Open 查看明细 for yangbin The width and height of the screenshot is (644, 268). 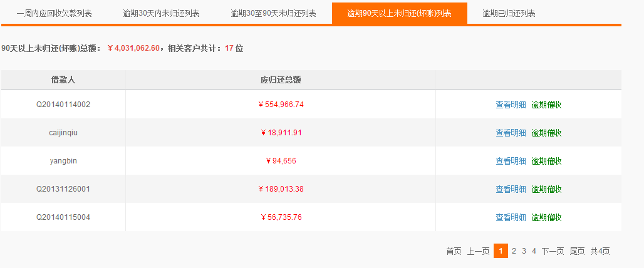tap(511, 161)
